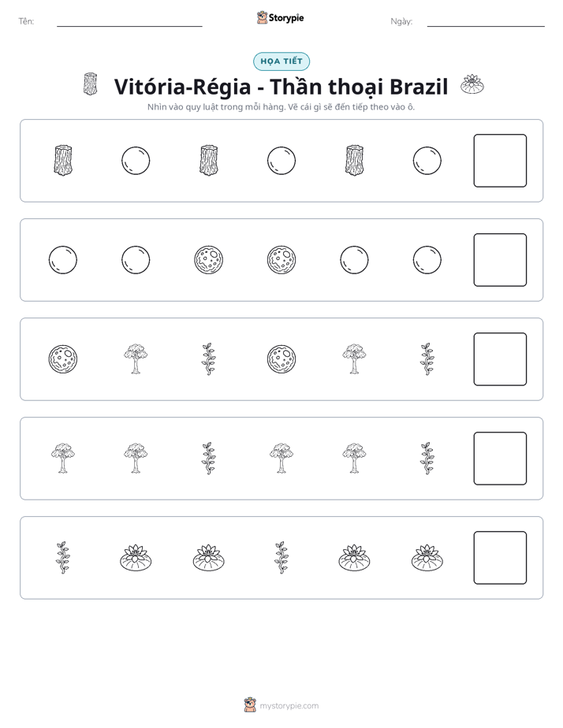
Task: Click the tree stump icon beside title
Action: tap(91, 84)
